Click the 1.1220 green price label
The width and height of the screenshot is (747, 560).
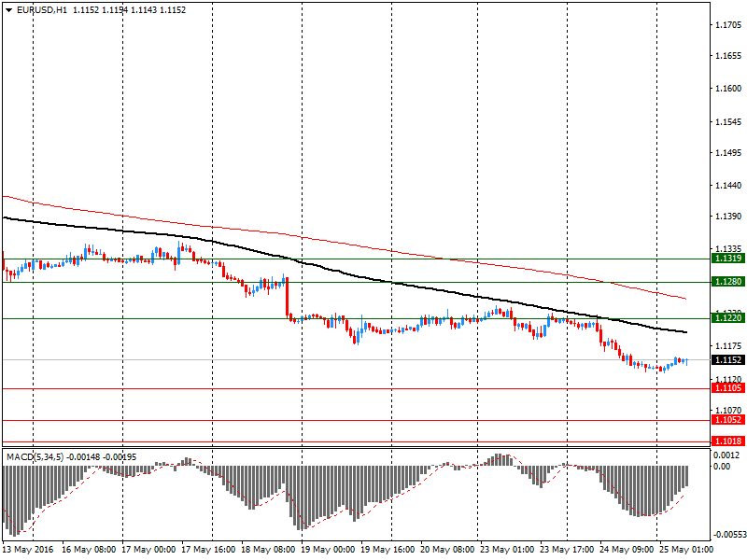[728, 317]
